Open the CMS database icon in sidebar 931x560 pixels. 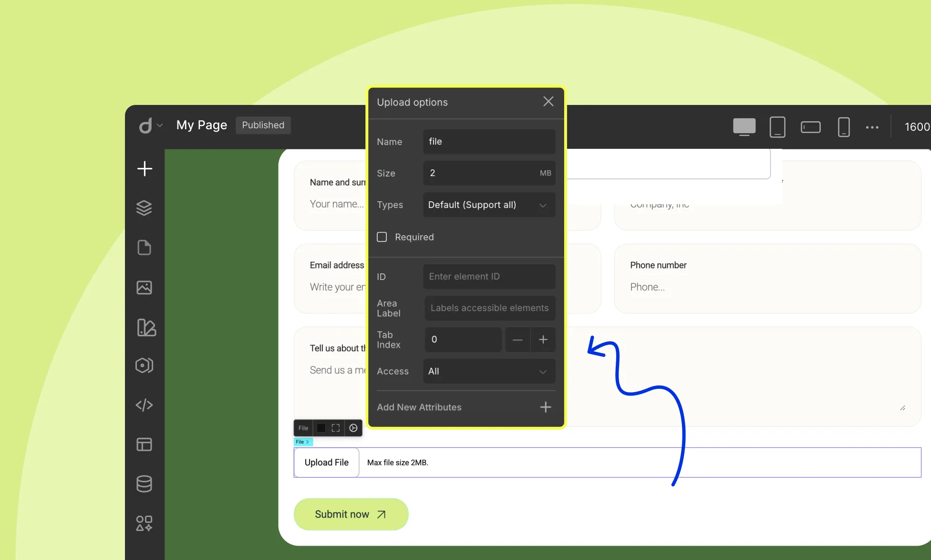144,484
